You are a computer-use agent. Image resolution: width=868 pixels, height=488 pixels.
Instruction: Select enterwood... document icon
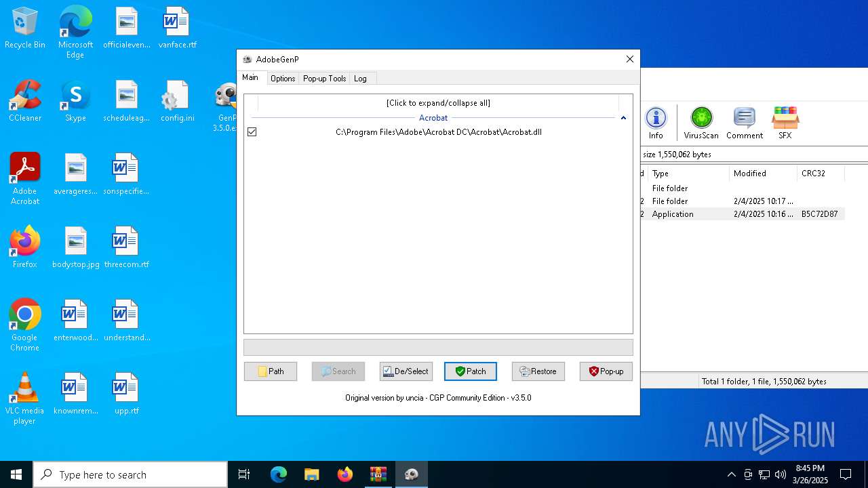tap(75, 321)
